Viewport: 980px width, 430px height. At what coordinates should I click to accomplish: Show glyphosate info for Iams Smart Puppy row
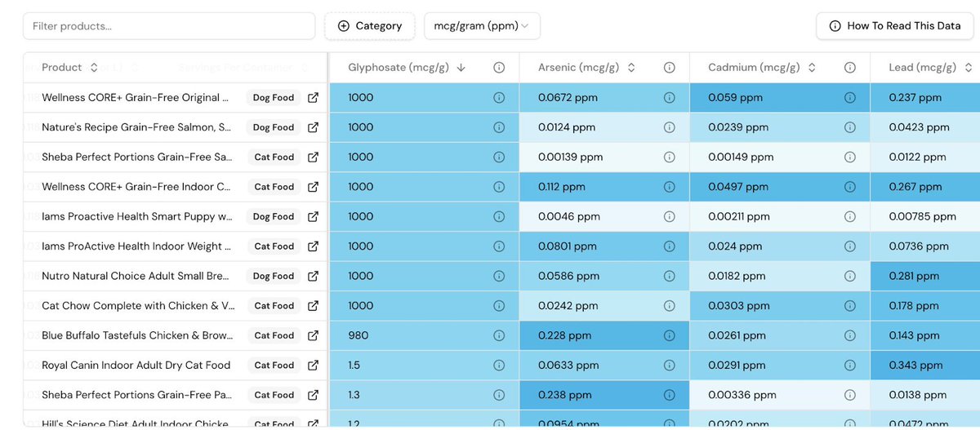pyautogui.click(x=499, y=216)
